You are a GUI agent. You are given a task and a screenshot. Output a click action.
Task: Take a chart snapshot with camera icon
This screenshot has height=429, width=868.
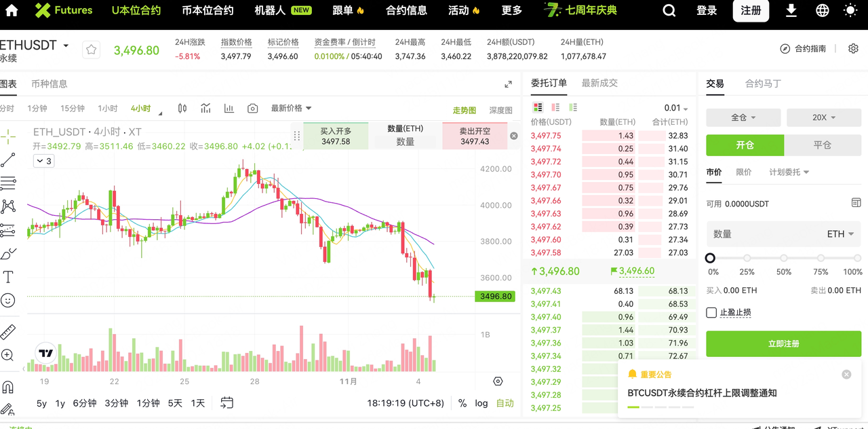[x=253, y=109]
